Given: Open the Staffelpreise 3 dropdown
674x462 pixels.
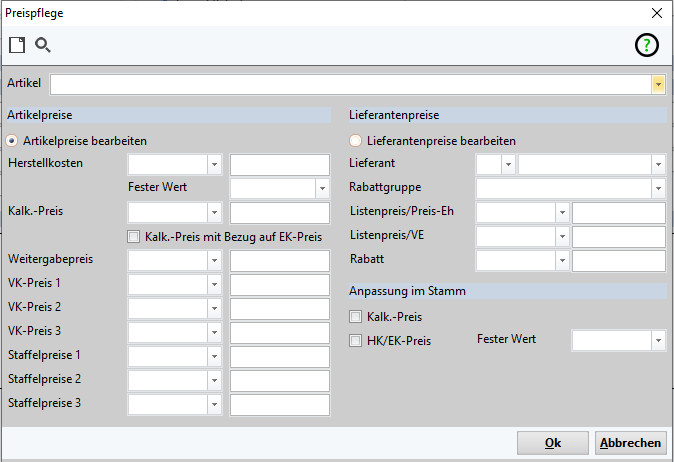Looking at the screenshot, I should tap(214, 404).
